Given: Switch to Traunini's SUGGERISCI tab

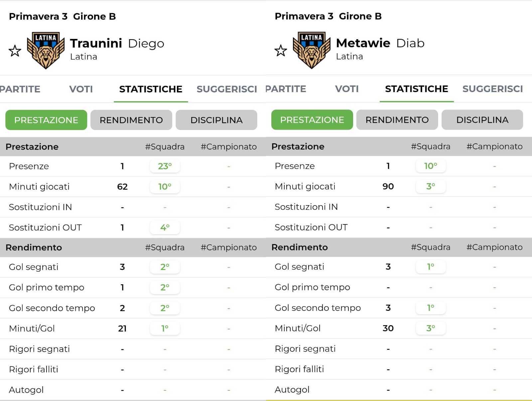Looking at the screenshot, I should 227,89.
